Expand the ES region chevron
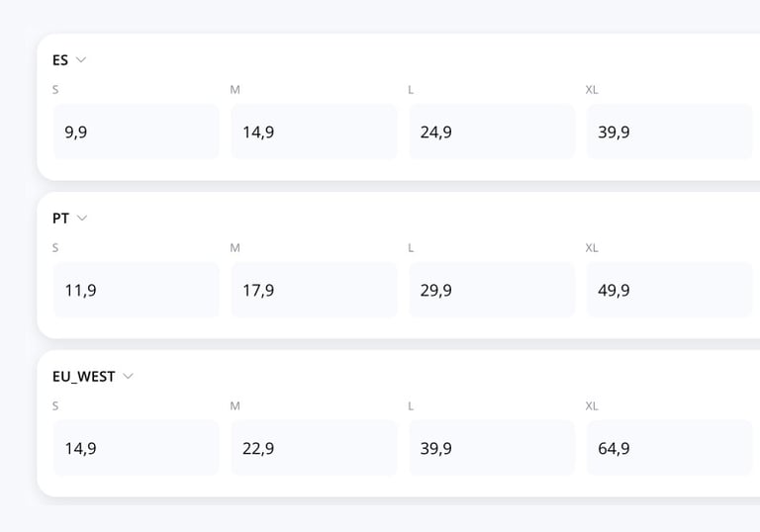 (81, 60)
